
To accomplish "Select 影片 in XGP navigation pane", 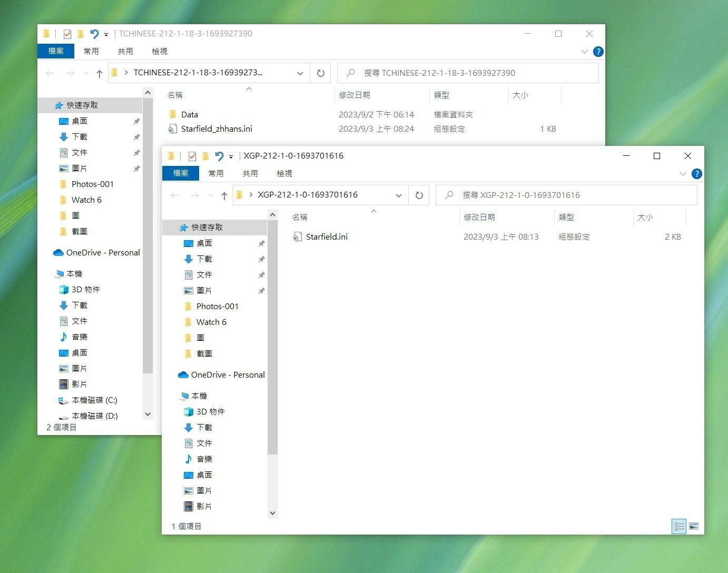I will tap(204, 507).
